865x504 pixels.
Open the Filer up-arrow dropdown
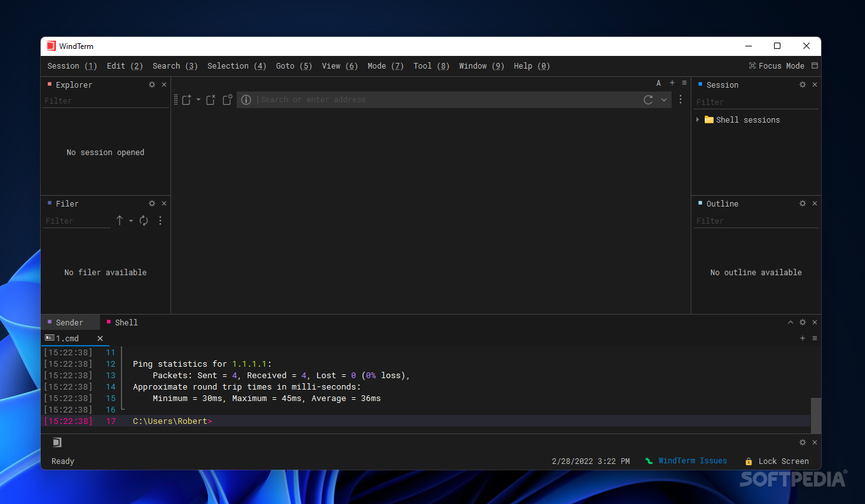coord(131,221)
